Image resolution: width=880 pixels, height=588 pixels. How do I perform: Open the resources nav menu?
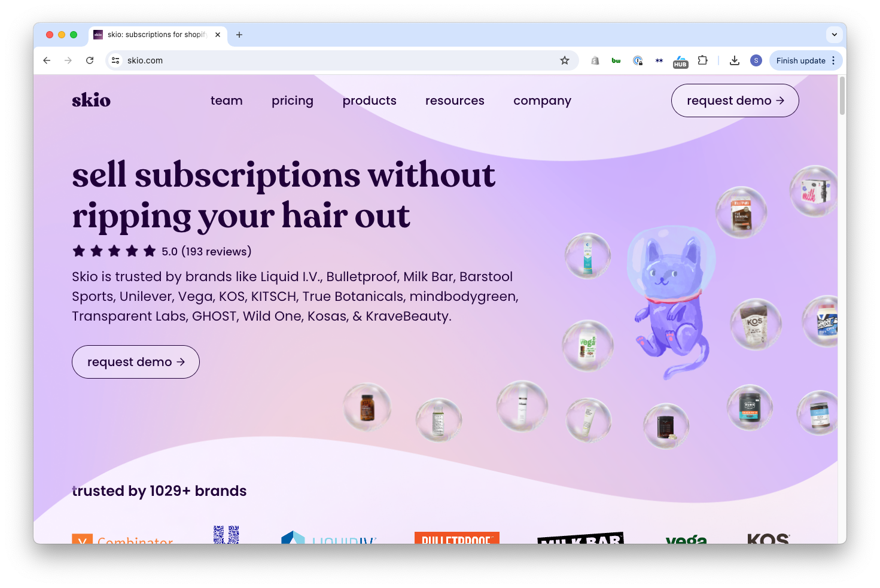coord(455,100)
